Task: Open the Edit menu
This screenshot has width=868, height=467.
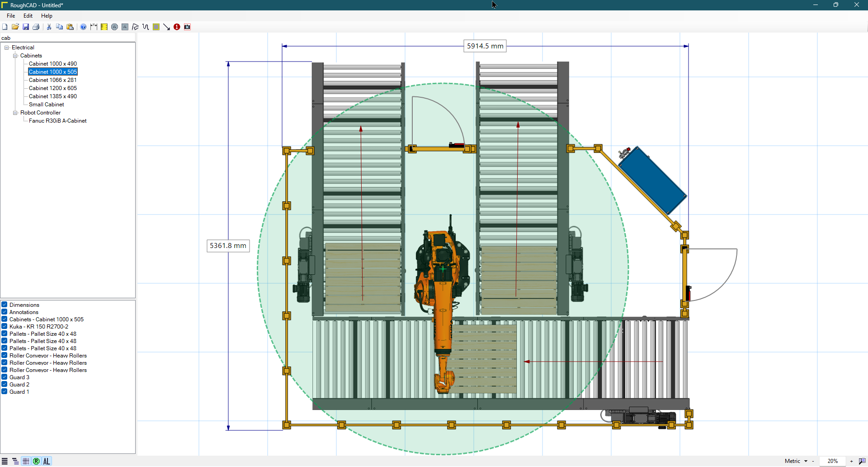Action: pos(28,16)
